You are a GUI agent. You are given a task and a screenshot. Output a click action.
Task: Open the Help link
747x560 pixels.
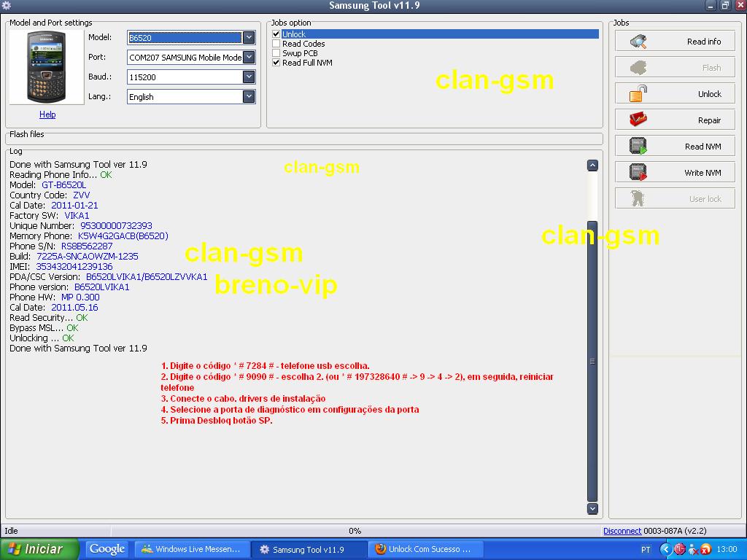[x=47, y=114]
